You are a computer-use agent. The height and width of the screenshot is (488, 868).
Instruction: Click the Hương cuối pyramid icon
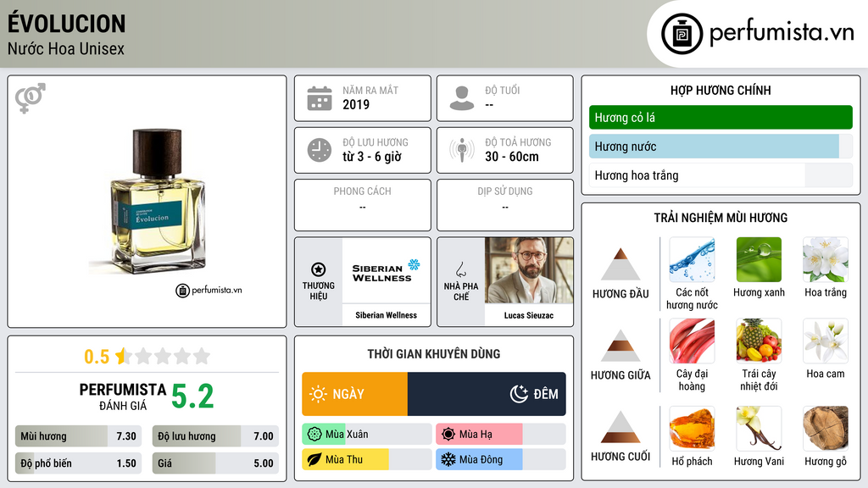coord(620,427)
